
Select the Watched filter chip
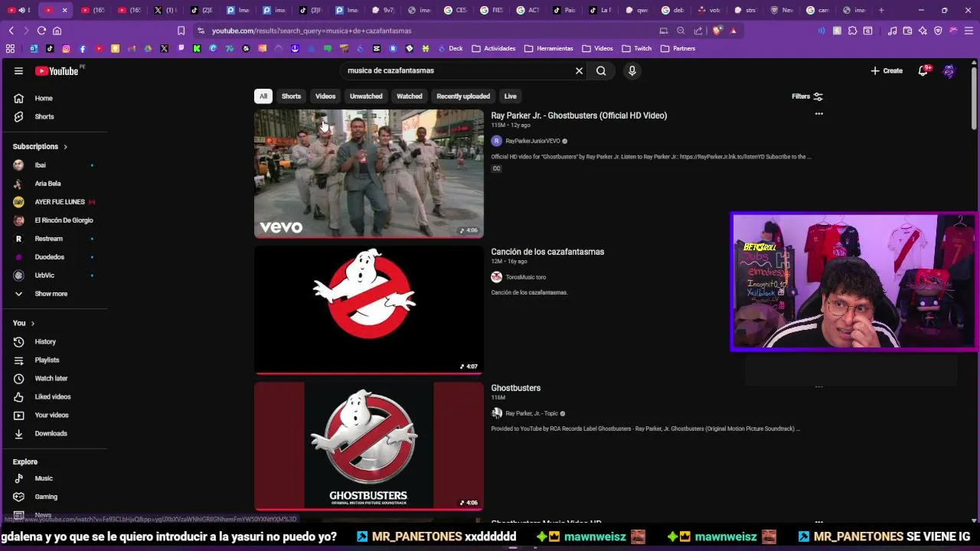tap(409, 96)
